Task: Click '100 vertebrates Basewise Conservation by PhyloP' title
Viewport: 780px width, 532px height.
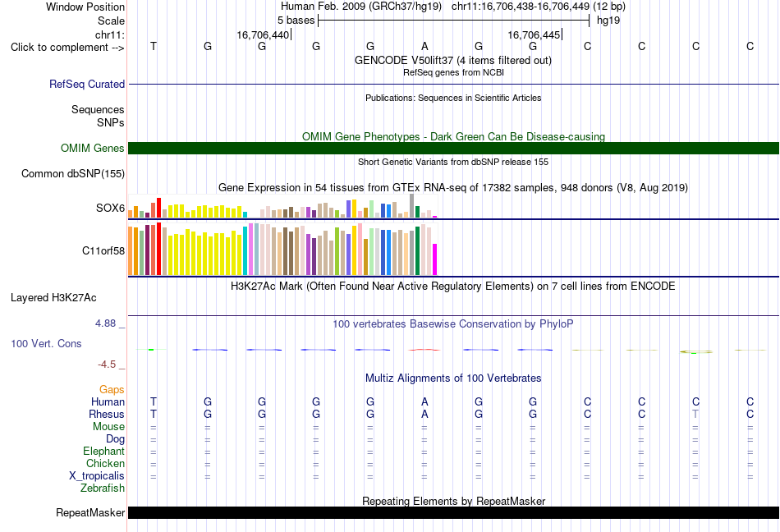Action: 453,324
